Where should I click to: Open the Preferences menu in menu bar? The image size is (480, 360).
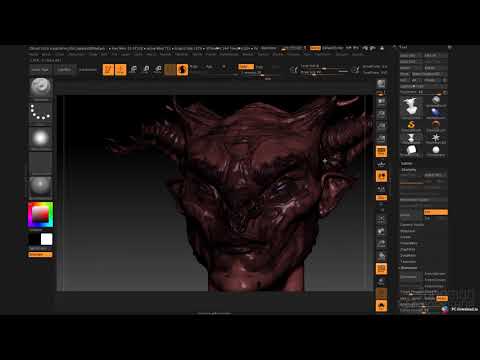pos(229,54)
